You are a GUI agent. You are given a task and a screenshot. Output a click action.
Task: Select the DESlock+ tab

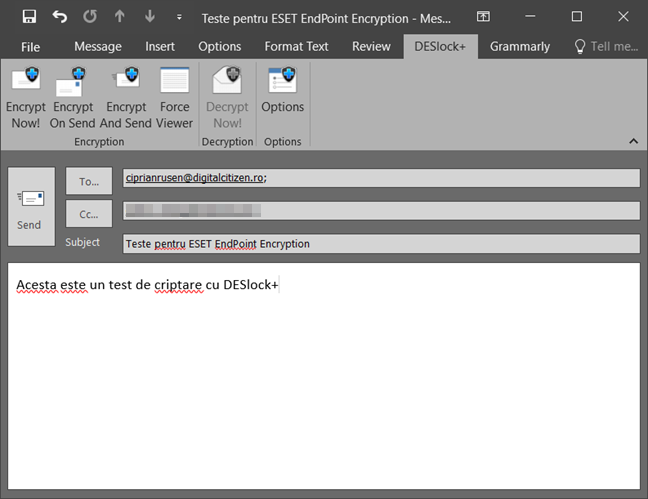click(440, 47)
